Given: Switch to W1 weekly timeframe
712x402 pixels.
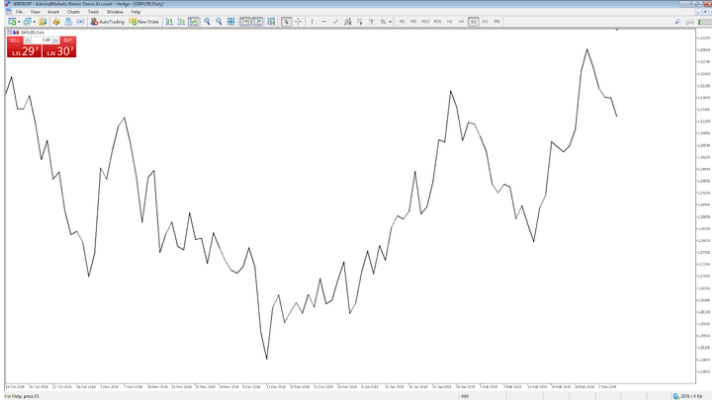Looking at the screenshot, I should 485,22.
